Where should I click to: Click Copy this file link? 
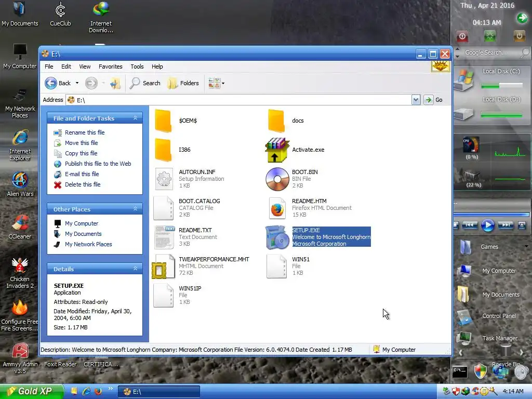(x=81, y=153)
